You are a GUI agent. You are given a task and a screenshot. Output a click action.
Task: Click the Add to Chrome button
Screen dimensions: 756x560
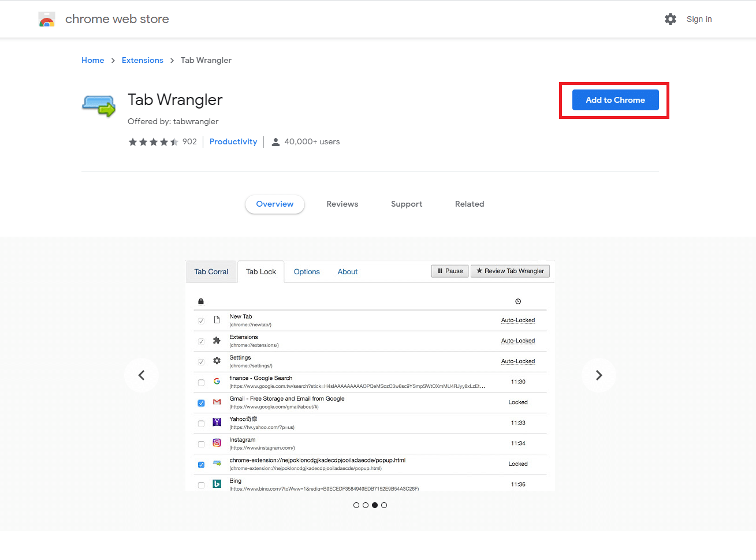click(616, 100)
